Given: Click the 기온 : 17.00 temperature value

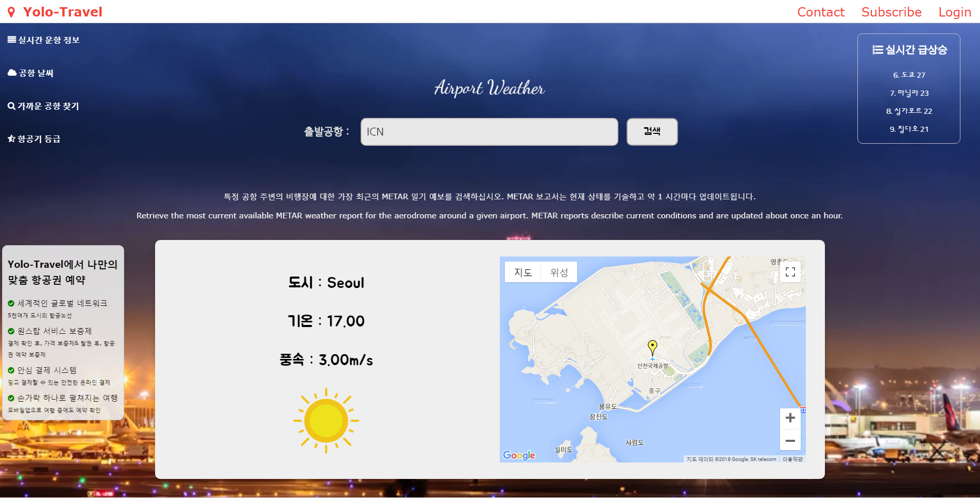Looking at the screenshot, I should pyautogui.click(x=326, y=321).
